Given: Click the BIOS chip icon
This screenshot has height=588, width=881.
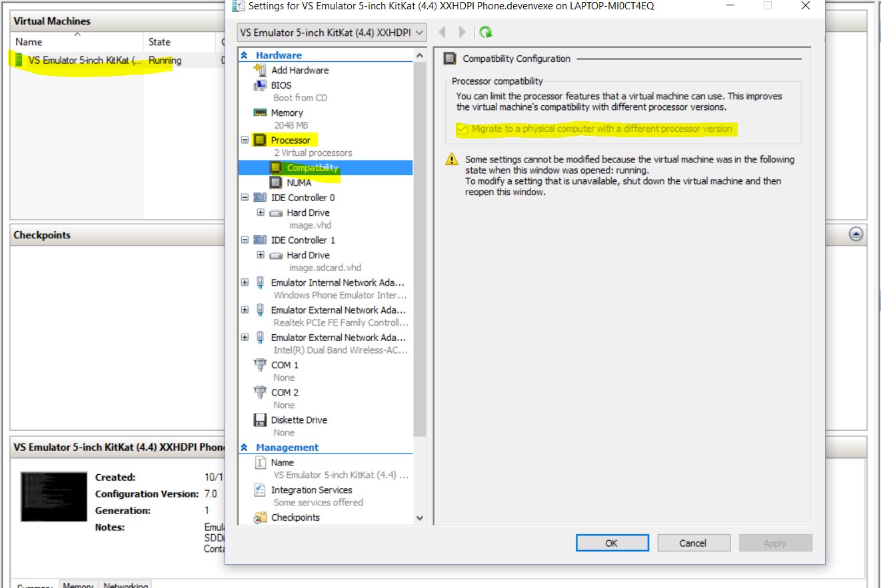Looking at the screenshot, I should point(260,85).
